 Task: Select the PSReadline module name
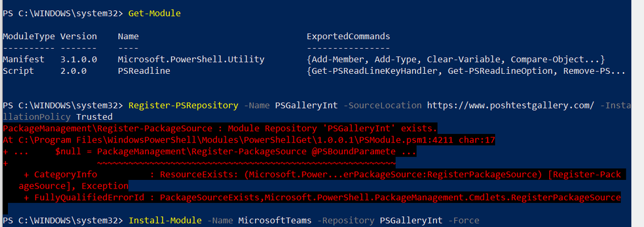(x=144, y=71)
